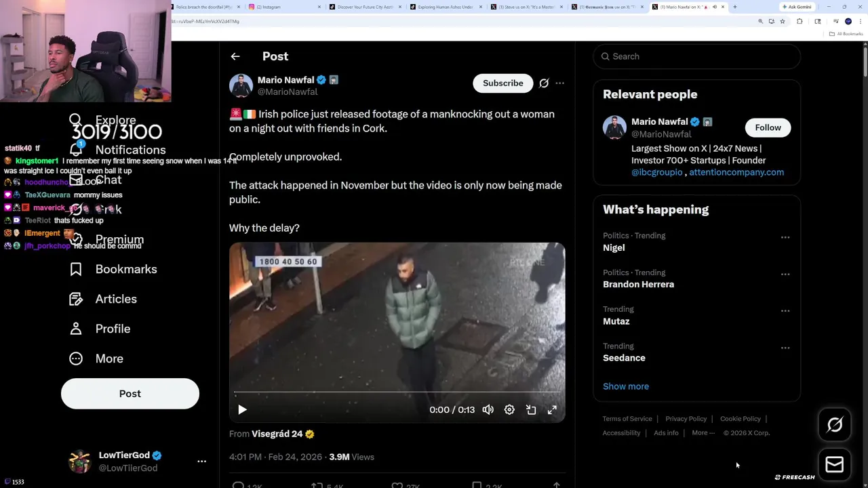Open Ads info footer link
The height and width of the screenshot is (488, 868).
click(x=666, y=433)
